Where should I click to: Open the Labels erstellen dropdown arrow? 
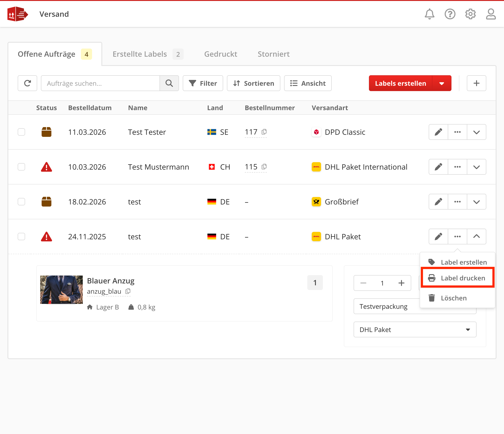[442, 83]
